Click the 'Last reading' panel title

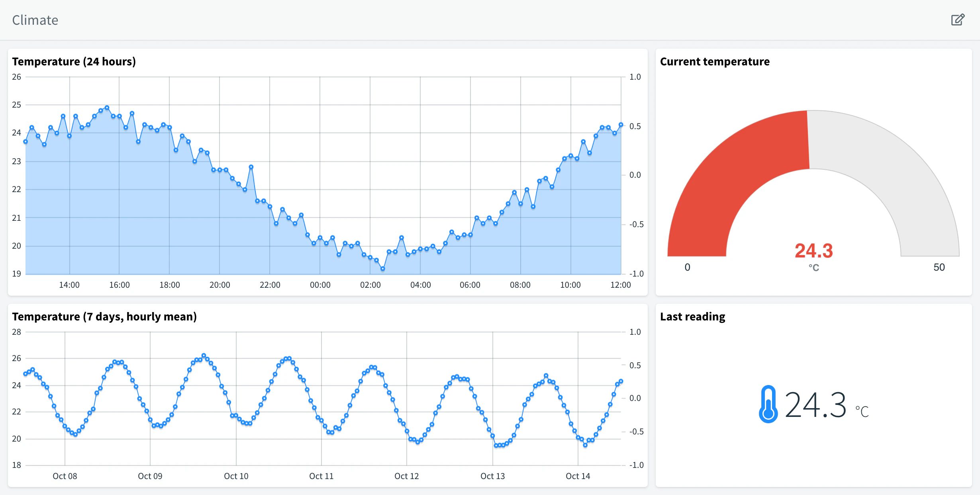pos(692,316)
